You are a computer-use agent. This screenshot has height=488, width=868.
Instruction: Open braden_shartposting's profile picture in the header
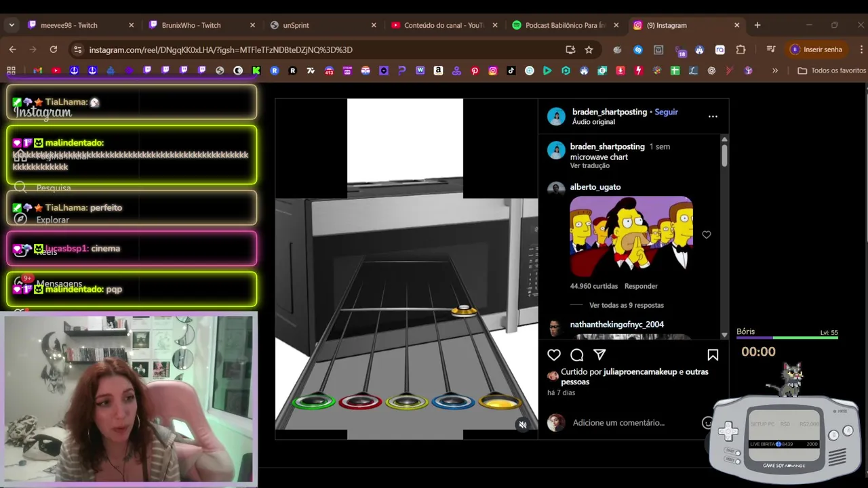click(x=556, y=116)
